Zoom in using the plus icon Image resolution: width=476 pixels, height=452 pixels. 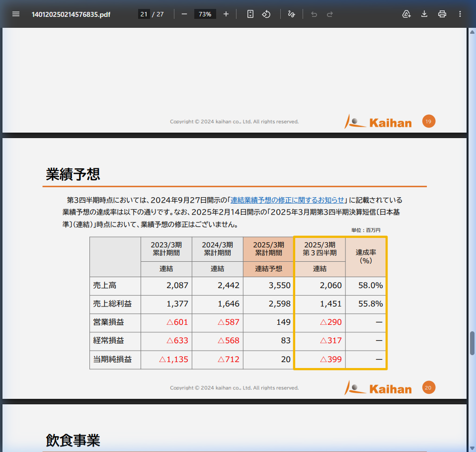226,14
